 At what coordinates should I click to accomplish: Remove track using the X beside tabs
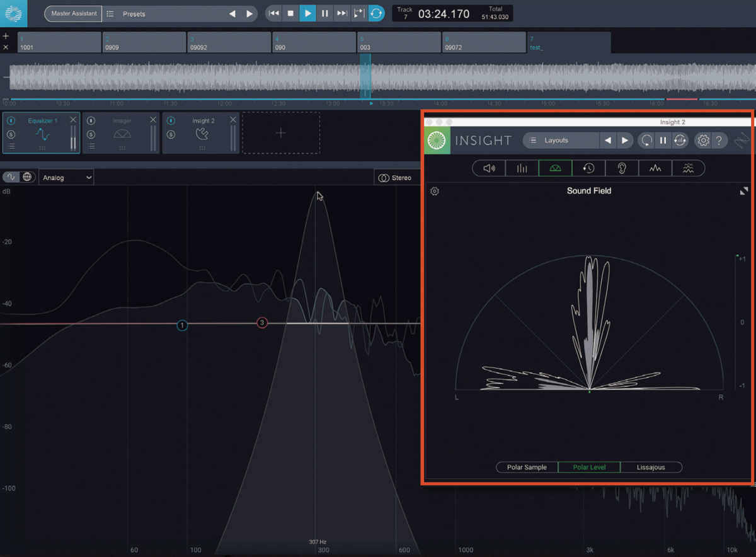click(x=6, y=47)
